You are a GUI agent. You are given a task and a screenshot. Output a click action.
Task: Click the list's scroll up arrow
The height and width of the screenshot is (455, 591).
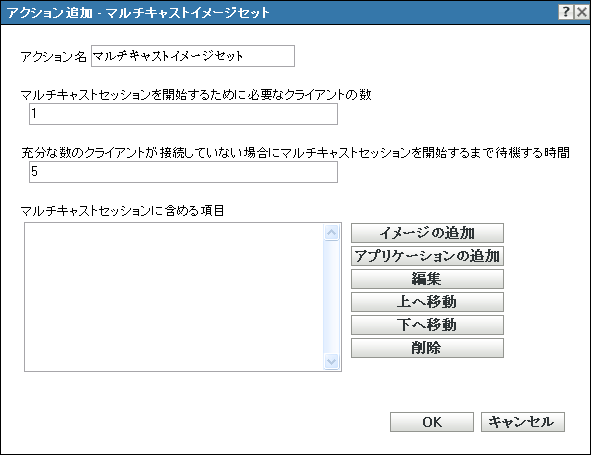pyautogui.click(x=331, y=233)
